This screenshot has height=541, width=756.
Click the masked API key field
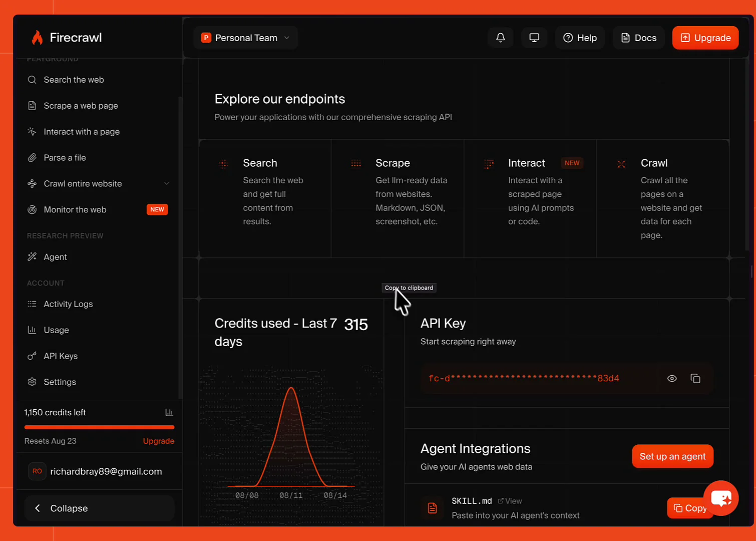point(567,378)
